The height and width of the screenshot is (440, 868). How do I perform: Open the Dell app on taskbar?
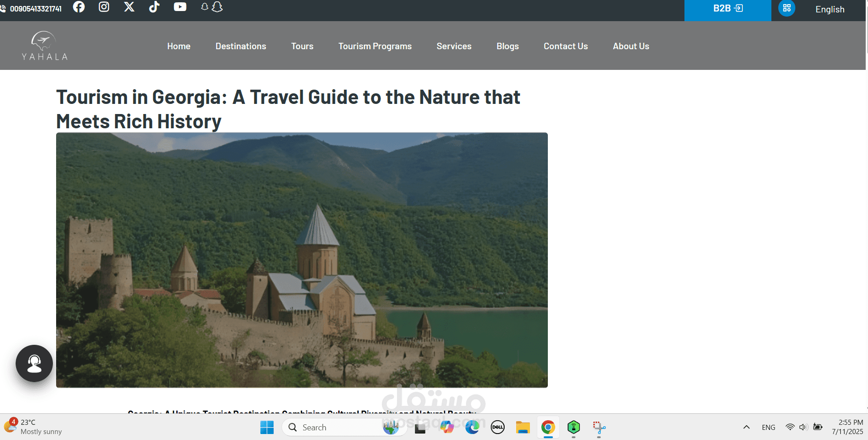pos(498,428)
